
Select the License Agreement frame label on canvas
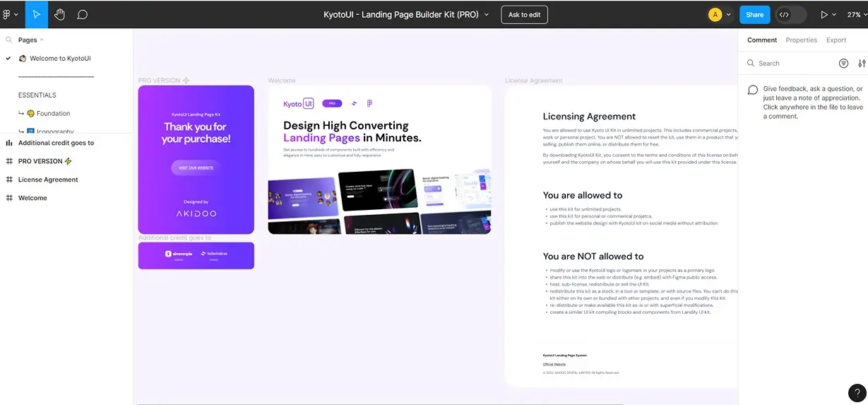click(534, 81)
